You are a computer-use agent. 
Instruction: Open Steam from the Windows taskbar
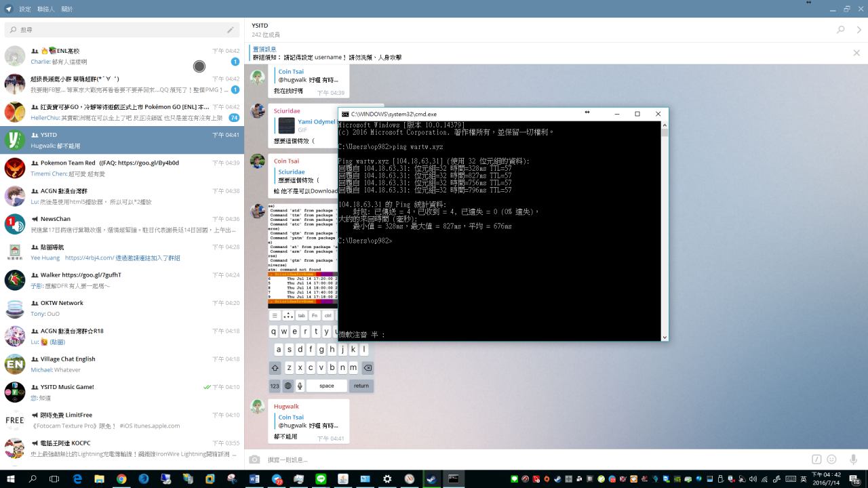(x=431, y=479)
